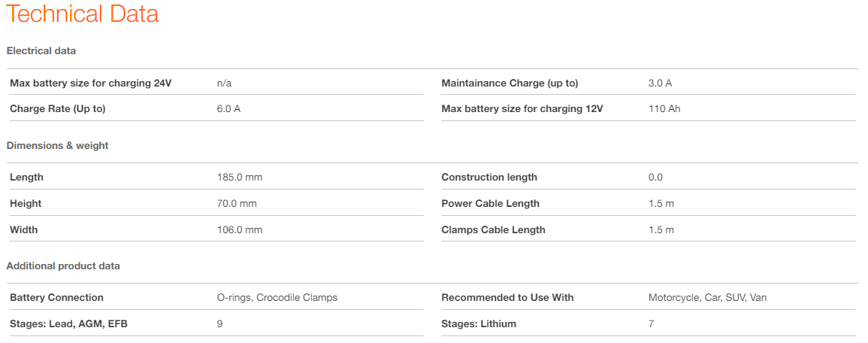Click the Dimensions & weight section label
This screenshot has height=343, width=868.
(x=58, y=146)
